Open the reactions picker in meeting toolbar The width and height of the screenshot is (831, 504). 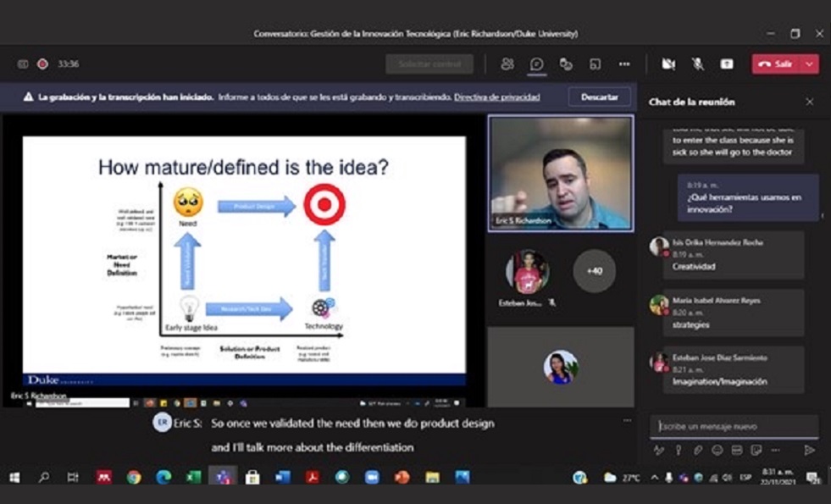566,64
